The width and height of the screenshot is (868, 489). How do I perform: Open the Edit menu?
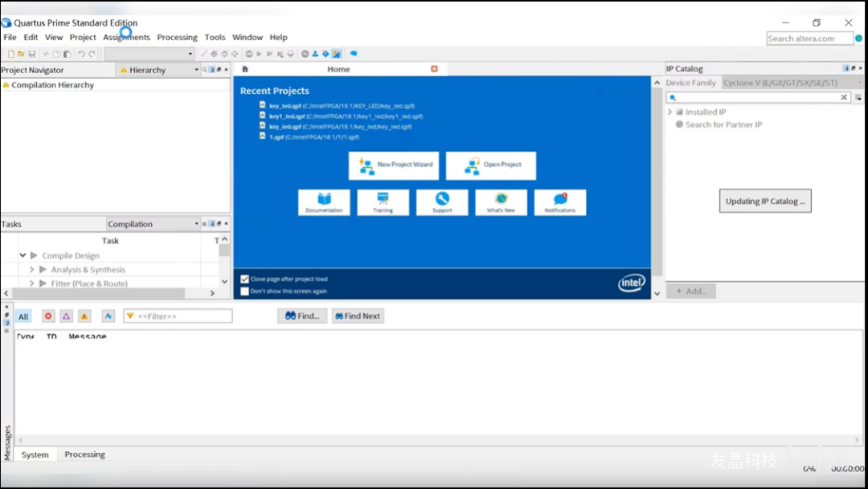coord(31,37)
